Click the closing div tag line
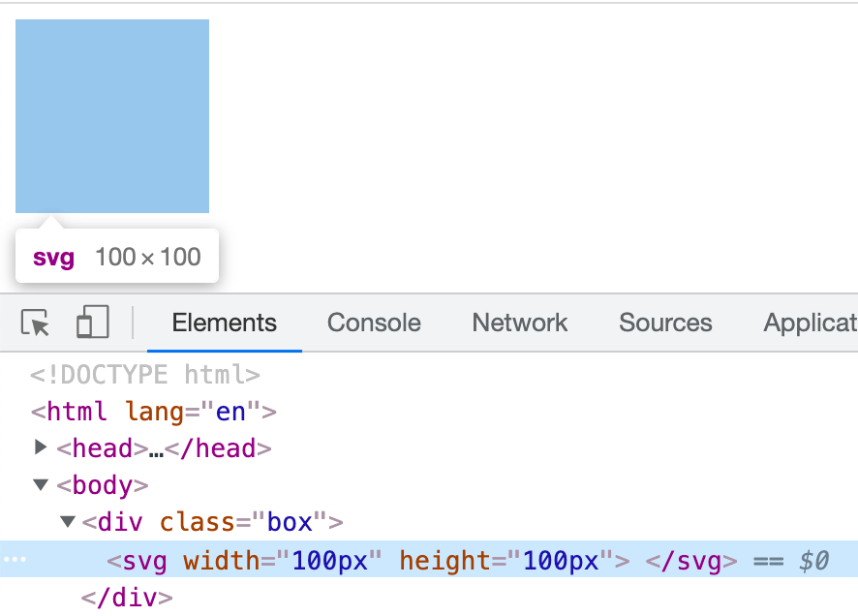Viewport: 858px width, 616px height. (127, 597)
